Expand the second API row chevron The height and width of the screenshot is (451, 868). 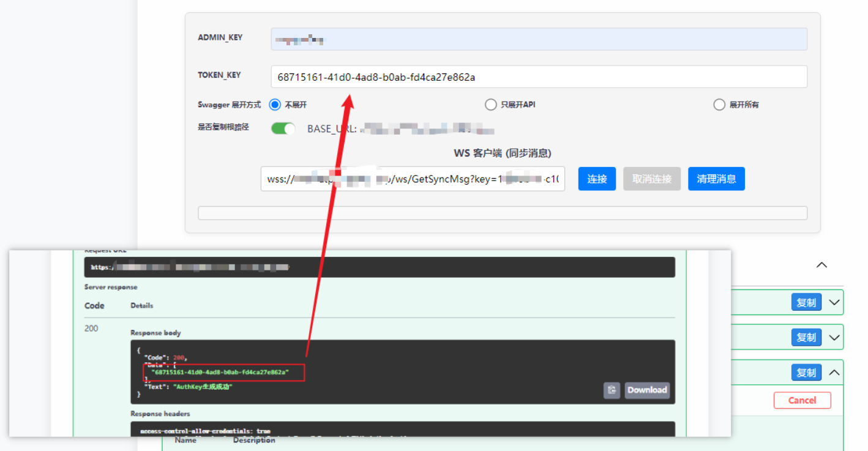coord(834,337)
